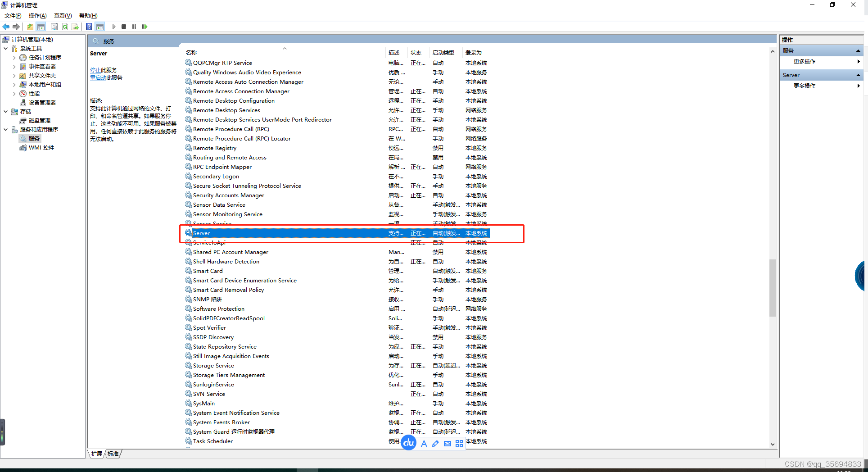Sort by the 描述 column header
This screenshot has height=472, width=868.
click(x=397, y=52)
